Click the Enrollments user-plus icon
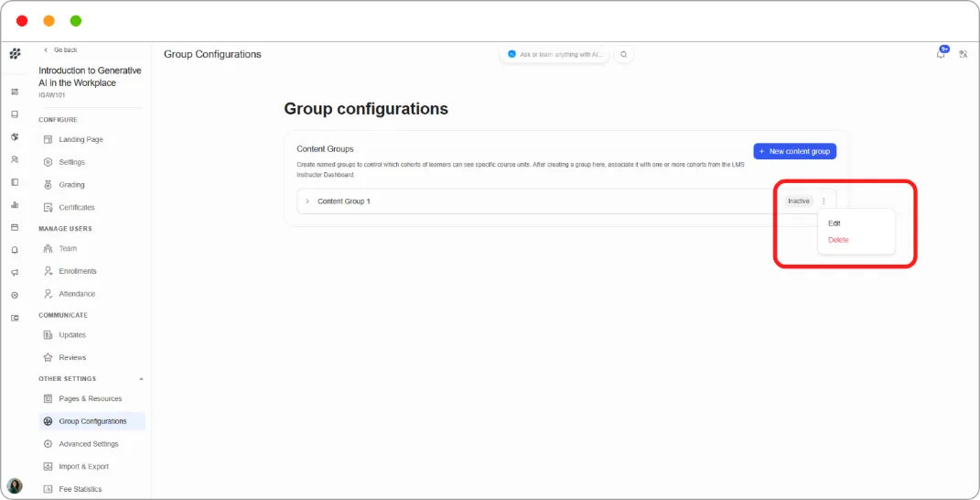 pos(48,271)
